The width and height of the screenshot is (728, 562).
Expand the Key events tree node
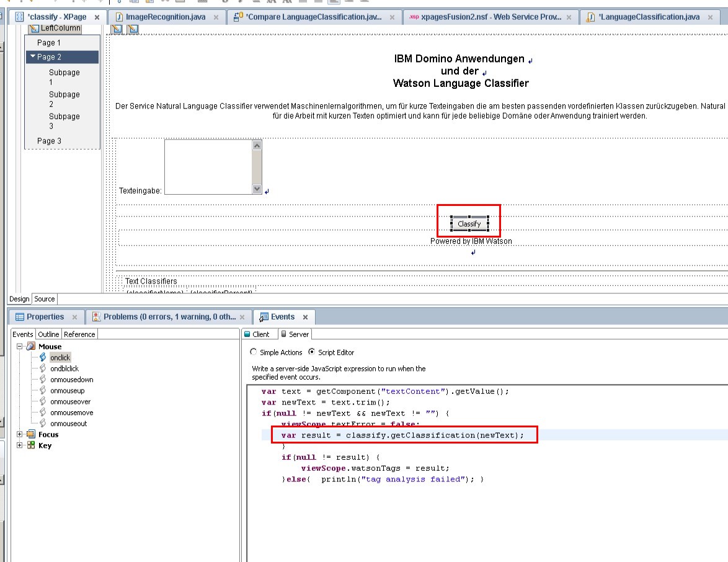coord(19,445)
